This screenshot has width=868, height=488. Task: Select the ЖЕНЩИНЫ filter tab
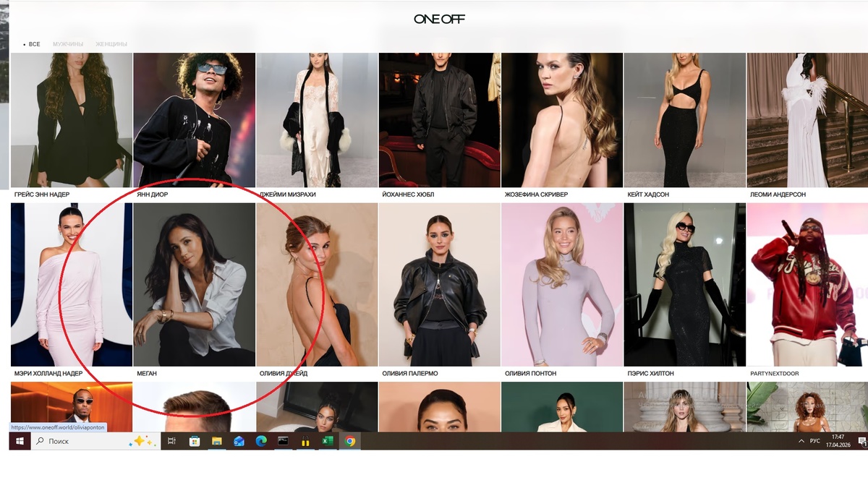pyautogui.click(x=111, y=44)
